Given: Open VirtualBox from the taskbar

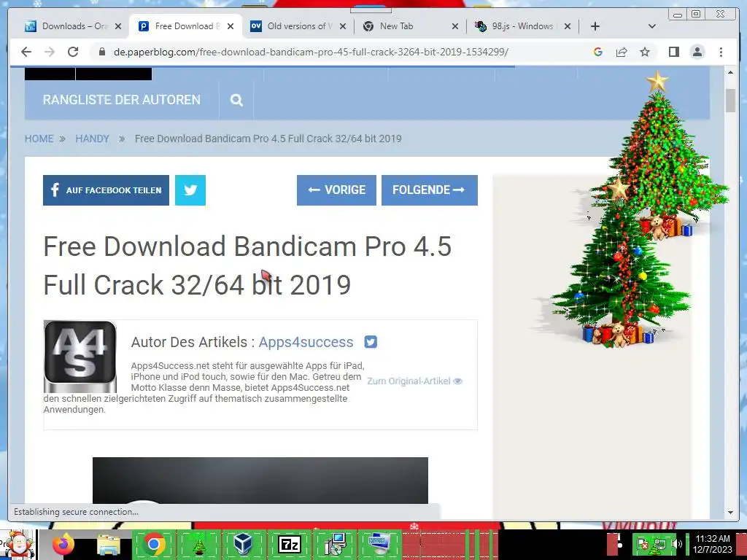Looking at the screenshot, I should point(244,544).
